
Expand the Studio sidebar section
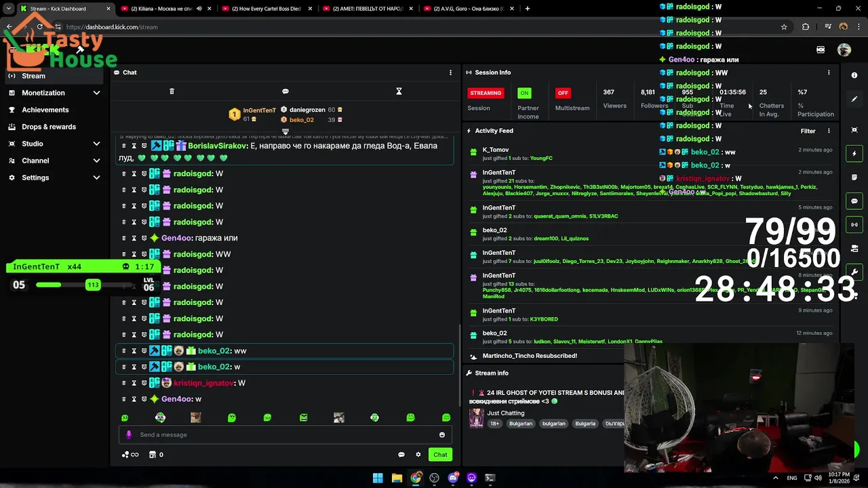pyautogui.click(x=54, y=144)
